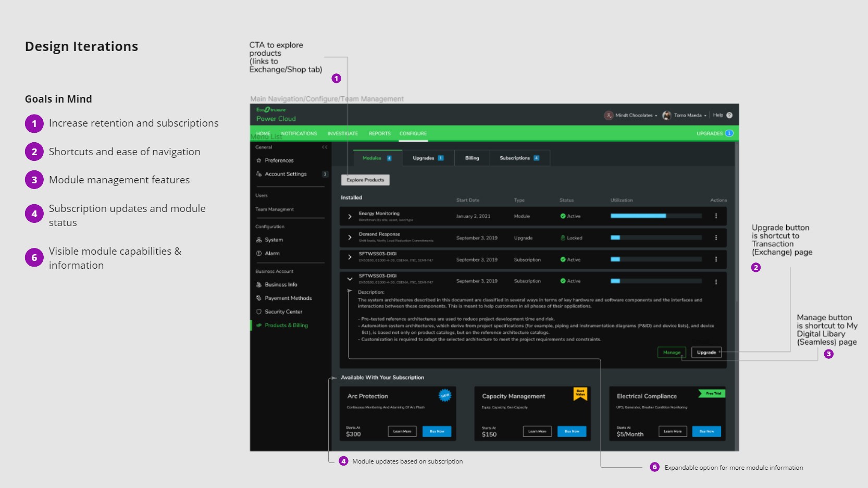Click the Electrical Compliance card title
Screen dimensions: 868x488
point(647,396)
